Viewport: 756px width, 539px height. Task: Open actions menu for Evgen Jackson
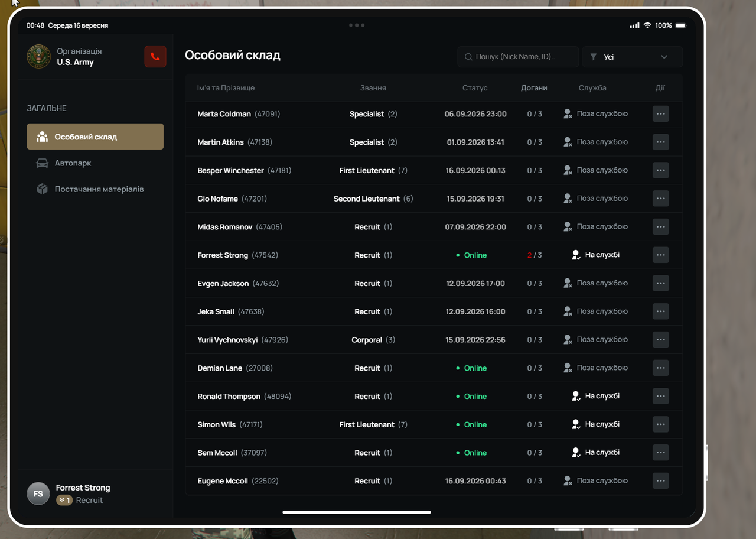coord(661,283)
